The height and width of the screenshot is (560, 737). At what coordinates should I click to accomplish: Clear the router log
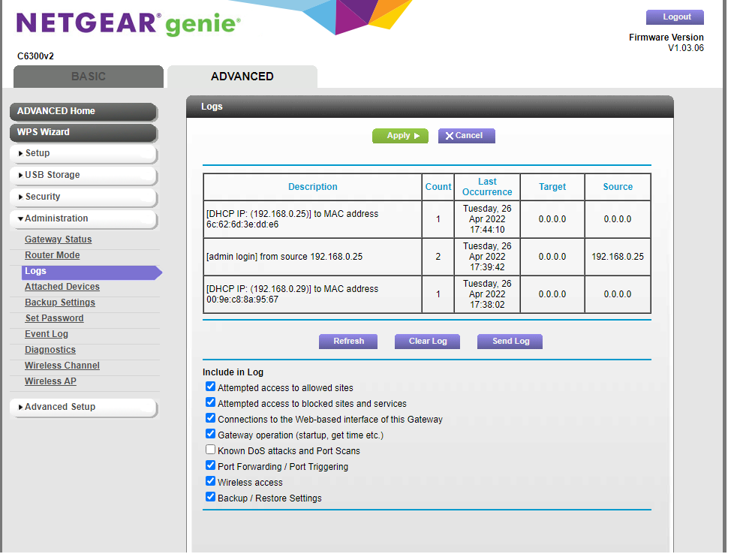tap(426, 341)
